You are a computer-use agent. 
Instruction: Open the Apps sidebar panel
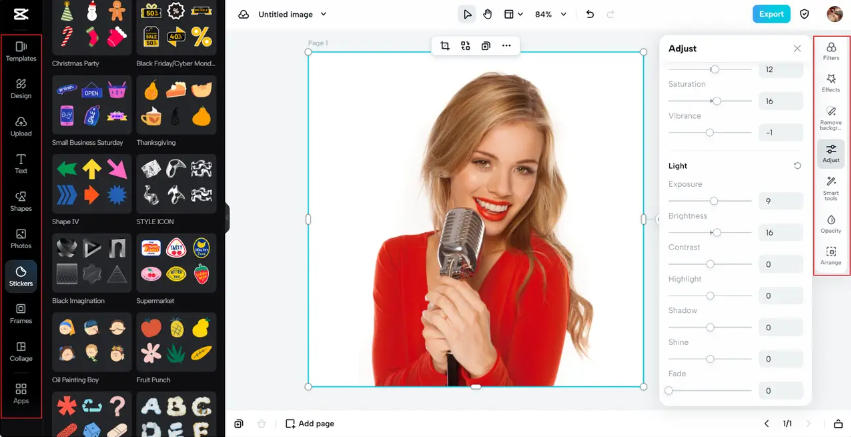(x=21, y=394)
